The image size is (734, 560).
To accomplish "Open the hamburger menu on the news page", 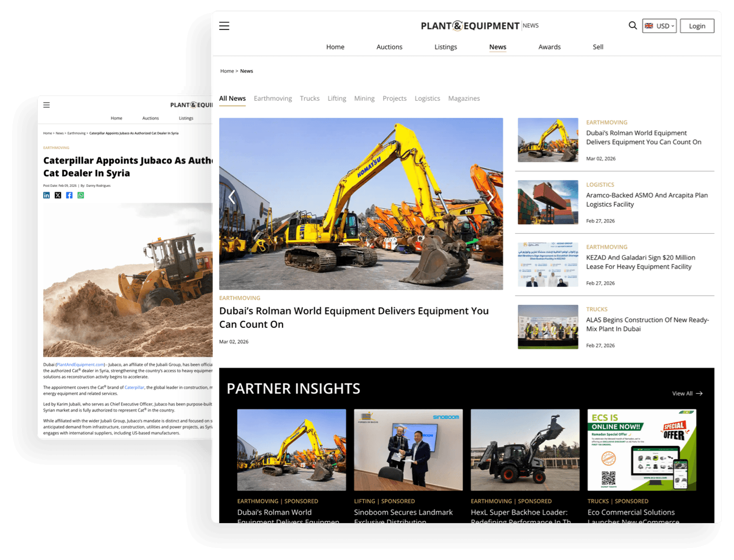I will (x=224, y=26).
